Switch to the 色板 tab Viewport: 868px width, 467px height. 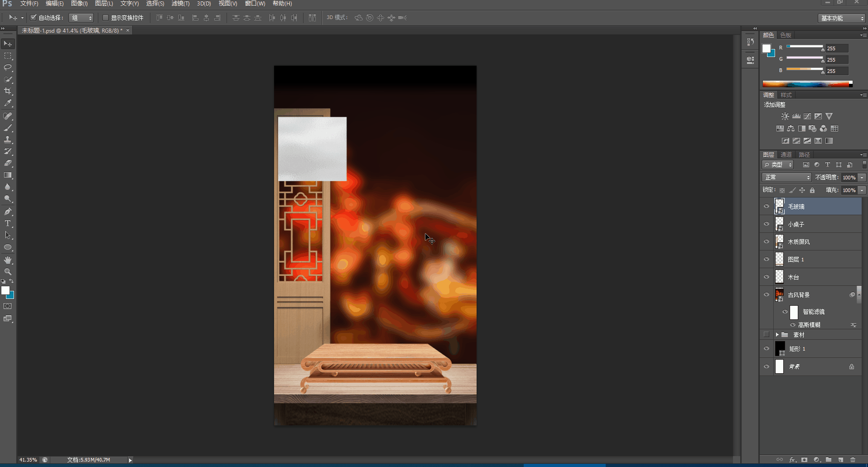786,35
